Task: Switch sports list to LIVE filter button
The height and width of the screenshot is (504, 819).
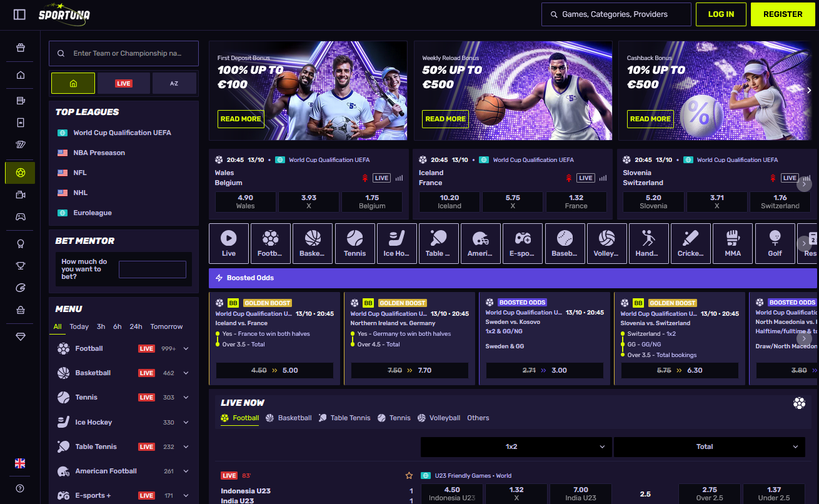Action: pos(124,83)
